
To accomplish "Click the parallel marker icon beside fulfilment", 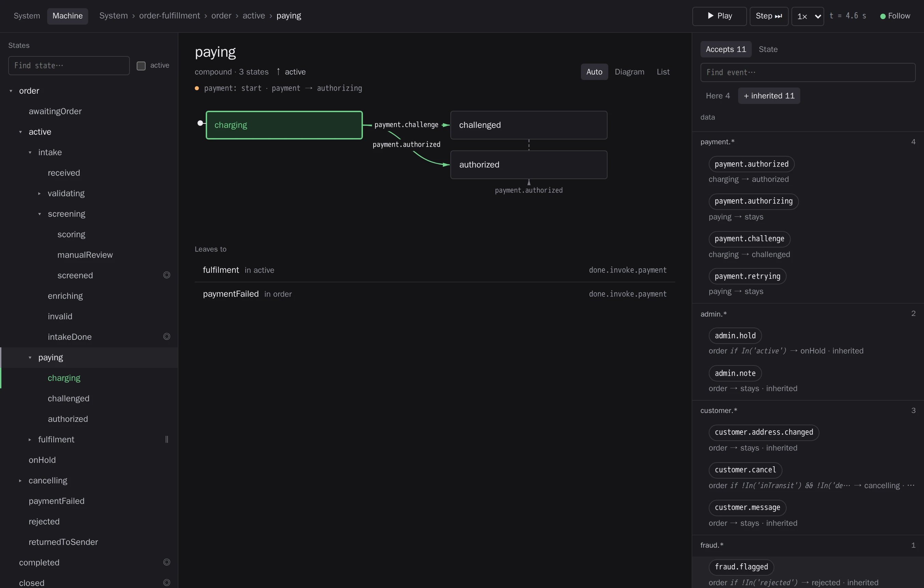I will pos(166,440).
